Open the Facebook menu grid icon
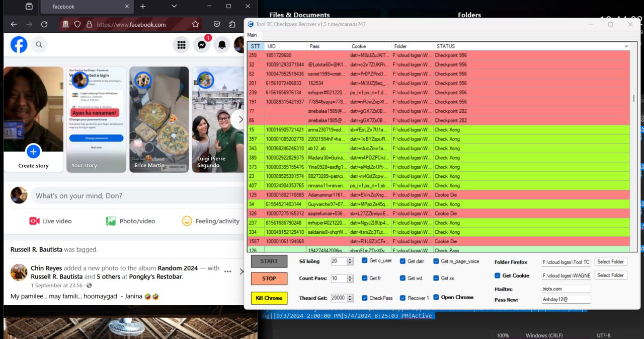The image size is (644, 339). 181,45
